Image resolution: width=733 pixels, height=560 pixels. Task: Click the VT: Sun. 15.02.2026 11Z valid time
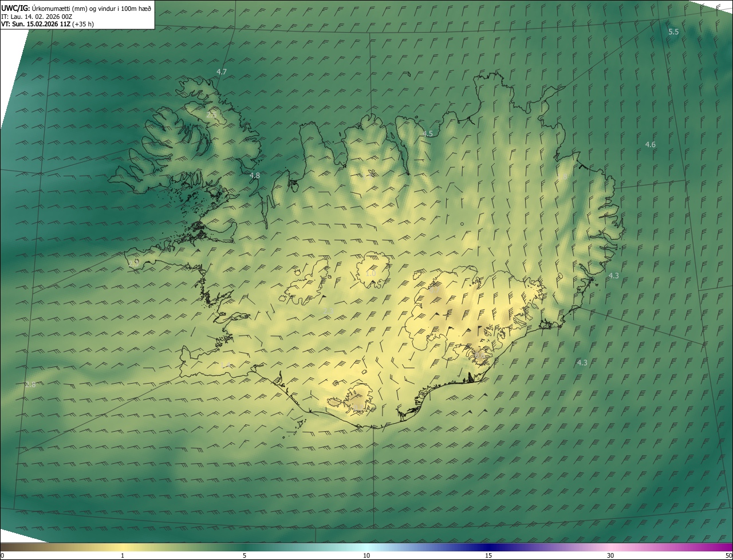[48, 24]
